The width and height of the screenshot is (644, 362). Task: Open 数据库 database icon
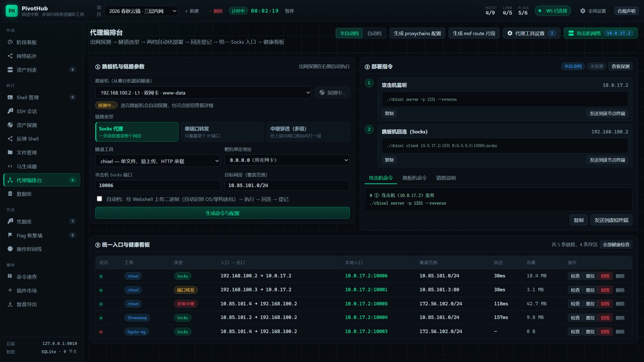point(10,194)
